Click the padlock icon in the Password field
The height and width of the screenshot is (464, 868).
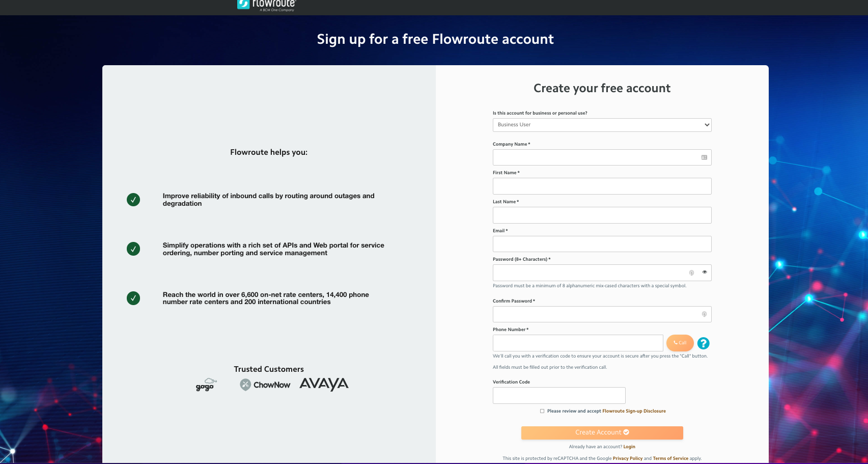click(691, 273)
